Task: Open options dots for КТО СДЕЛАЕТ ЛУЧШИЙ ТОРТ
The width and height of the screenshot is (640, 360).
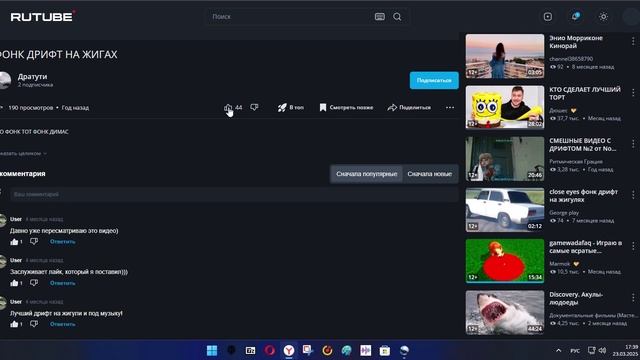Action: pos(633,93)
